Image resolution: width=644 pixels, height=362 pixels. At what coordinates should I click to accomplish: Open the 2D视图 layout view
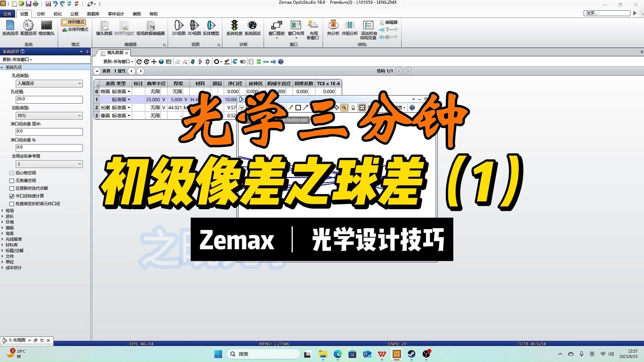178,28
